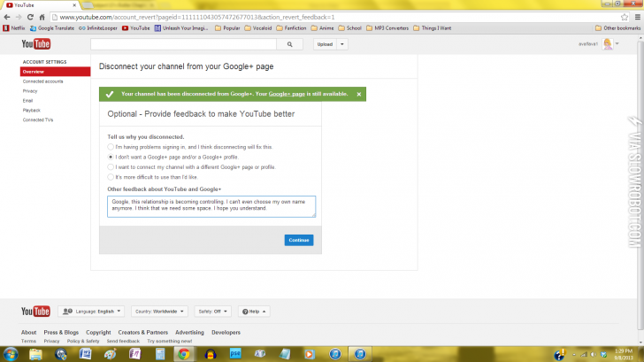Click the Upload button
The height and width of the screenshot is (362, 644).
coord(325,44)
